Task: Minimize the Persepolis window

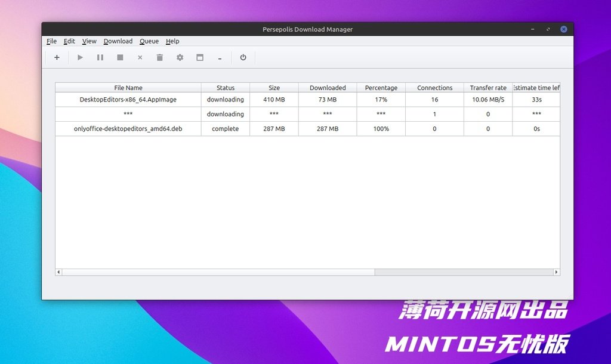Action: (533, 29)
